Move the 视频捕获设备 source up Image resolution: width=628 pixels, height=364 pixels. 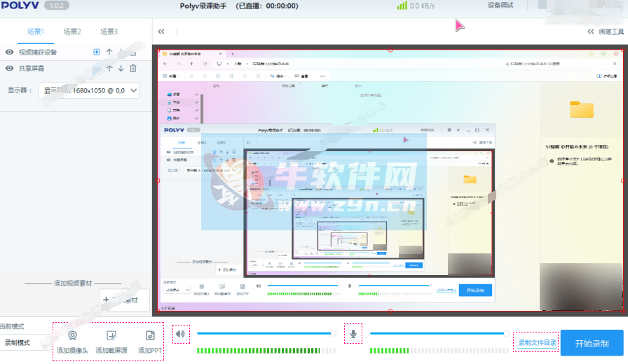pyautogui.click(x=109, y=52)
